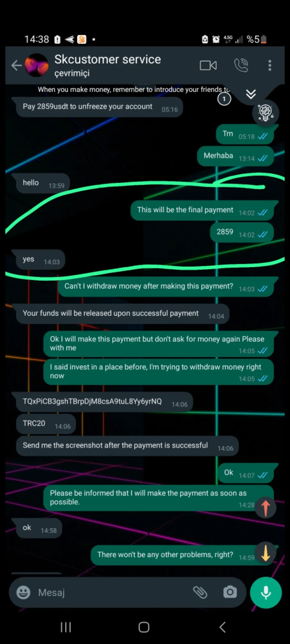Jump to latest messages with double chevron
This screenshot has height=644, width=290.
pos(251,94)
